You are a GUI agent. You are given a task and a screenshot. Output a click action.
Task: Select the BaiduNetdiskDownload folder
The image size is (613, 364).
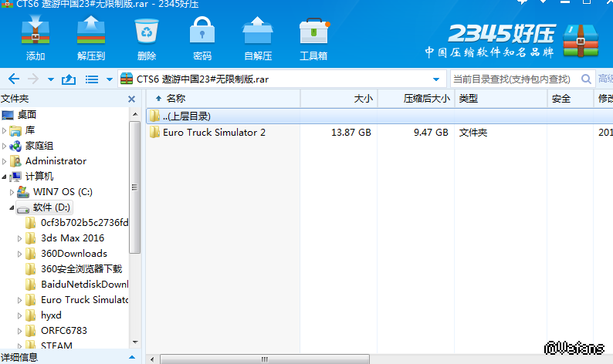pyautogui.click(x=84, y=285)
